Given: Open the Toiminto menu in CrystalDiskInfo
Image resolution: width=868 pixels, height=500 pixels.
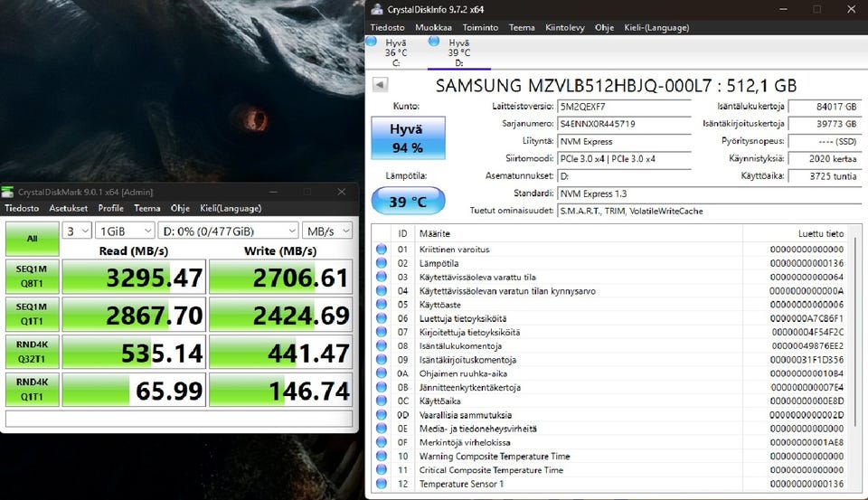Looking at the screenshot, I should tap(480, 27).
